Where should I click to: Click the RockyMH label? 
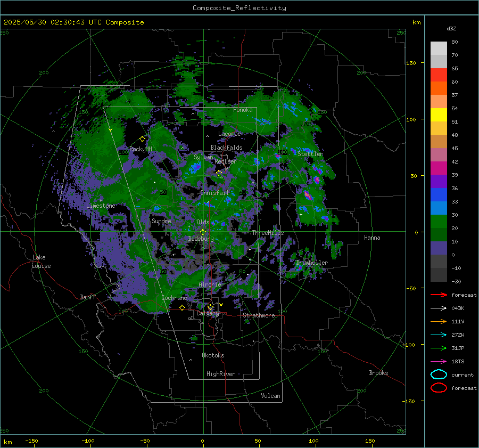141,149
